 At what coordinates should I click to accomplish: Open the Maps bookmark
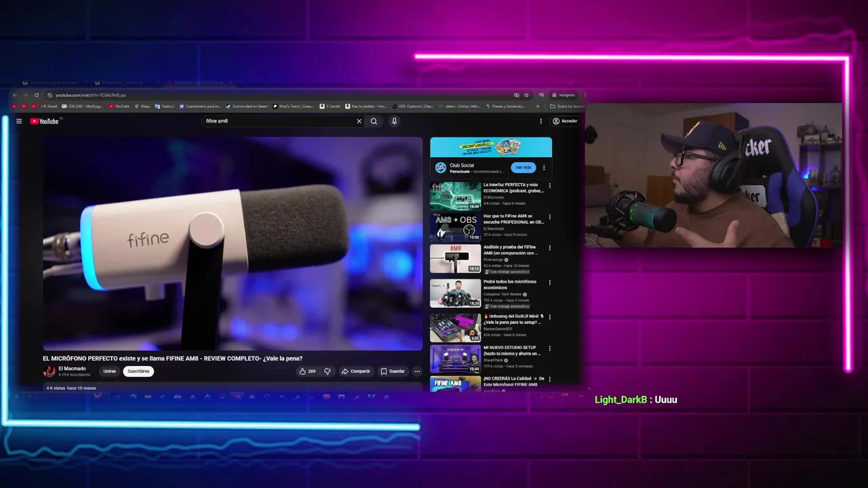coord(142,106)
